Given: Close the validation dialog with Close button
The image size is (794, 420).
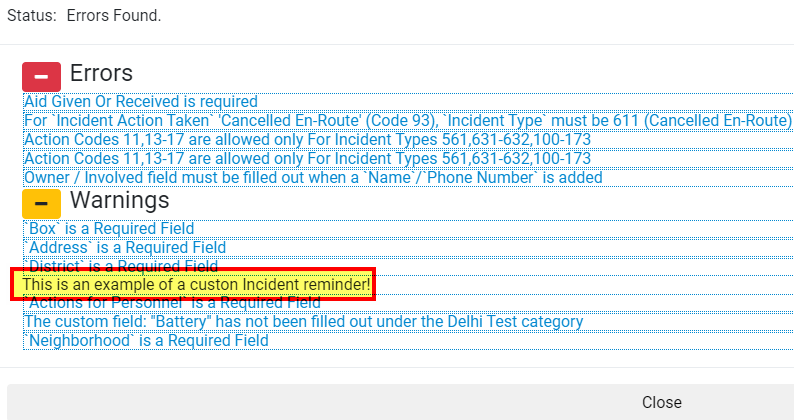Looking at the screenshot, I should 662,402.
